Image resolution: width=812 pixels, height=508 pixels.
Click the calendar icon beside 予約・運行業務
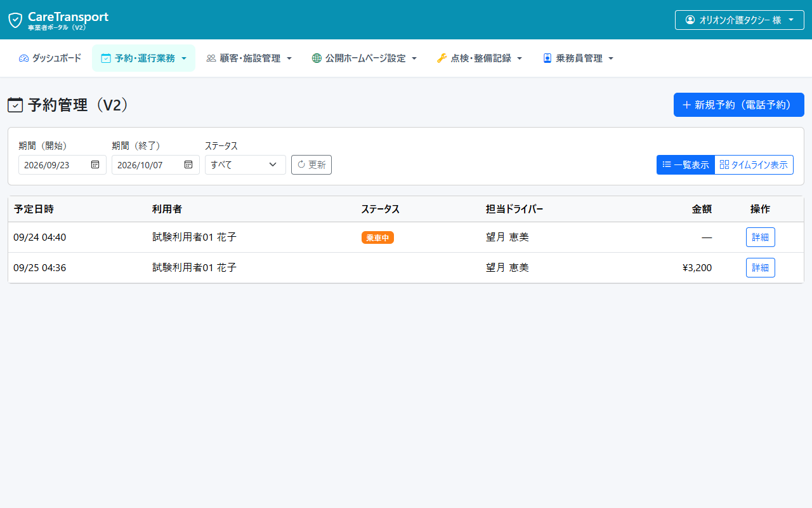pos(106,58)
